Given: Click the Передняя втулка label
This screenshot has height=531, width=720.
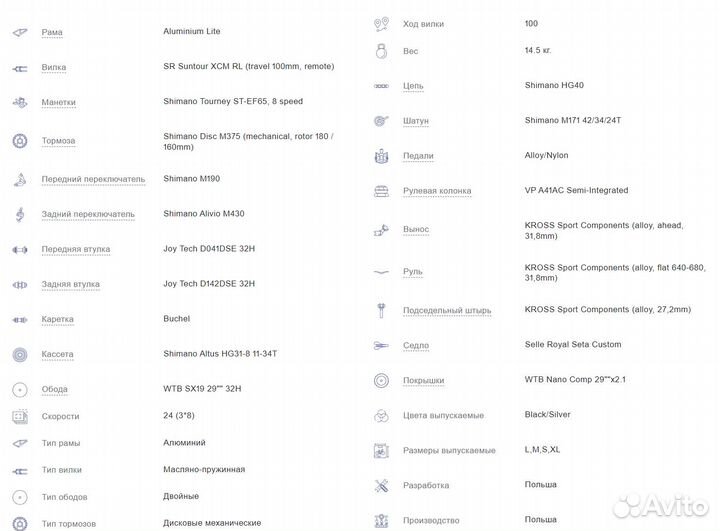Looking at the screenshot, I should 75,249.
